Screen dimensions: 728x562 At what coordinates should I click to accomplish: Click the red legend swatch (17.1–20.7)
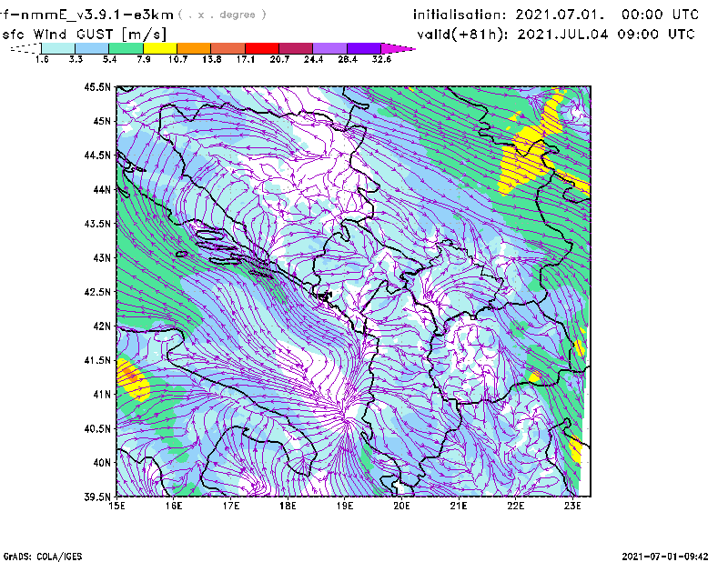pyautogui.click(x=262, y=48)
